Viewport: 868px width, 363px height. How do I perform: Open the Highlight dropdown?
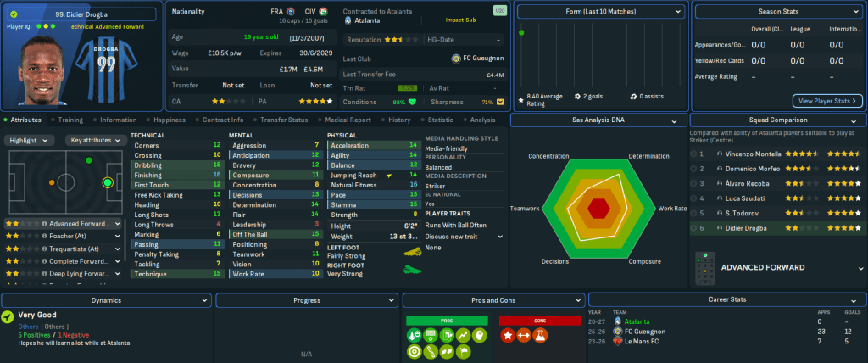coord(31,140)
